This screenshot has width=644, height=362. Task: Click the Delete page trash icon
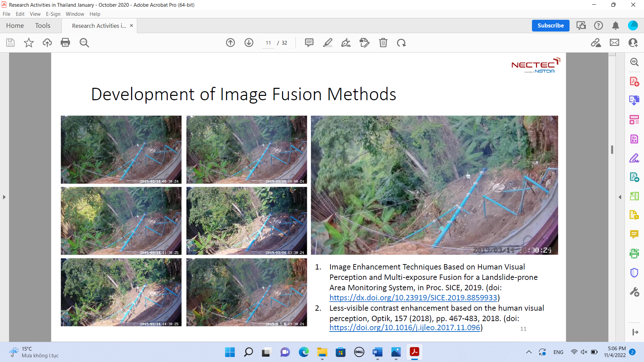[383, 43]
